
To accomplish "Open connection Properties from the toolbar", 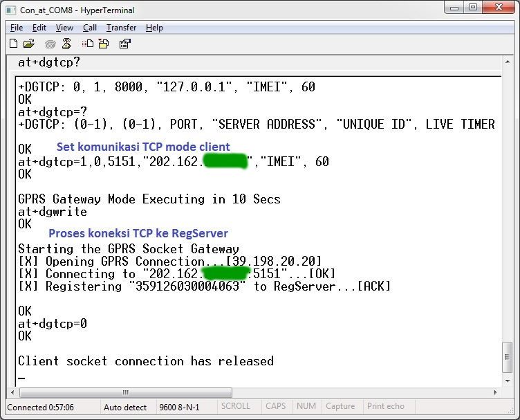I will point(124,44).
